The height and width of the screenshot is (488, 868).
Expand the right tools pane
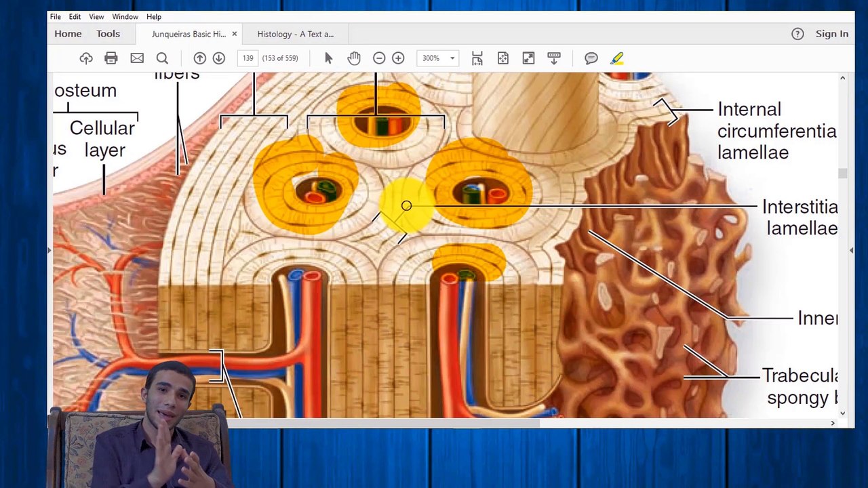point(852,250)
